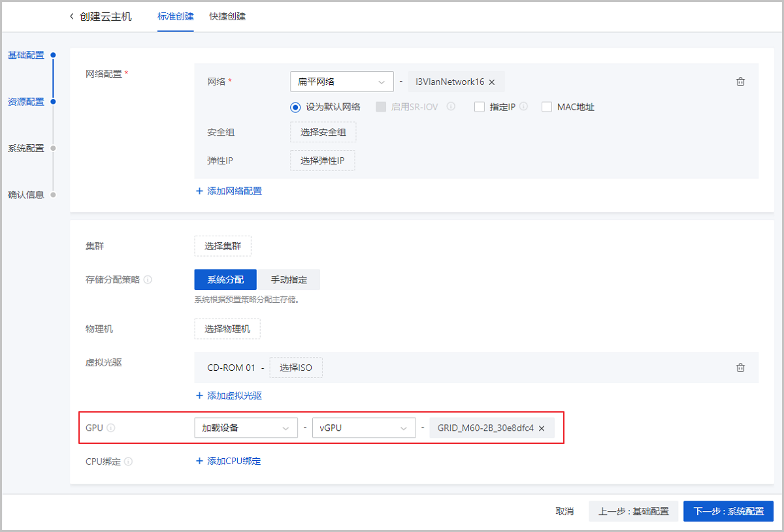
Task: Click the 添加网络配置 link
Action: [229, 191]
